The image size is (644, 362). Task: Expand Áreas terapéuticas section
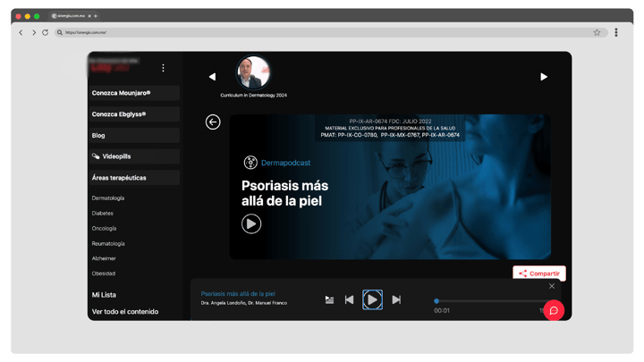point(134,178)
